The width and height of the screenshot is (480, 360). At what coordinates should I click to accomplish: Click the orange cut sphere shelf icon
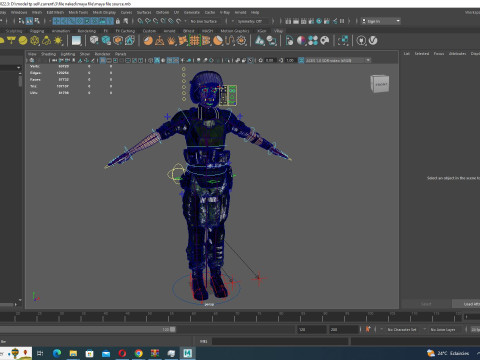218,41
